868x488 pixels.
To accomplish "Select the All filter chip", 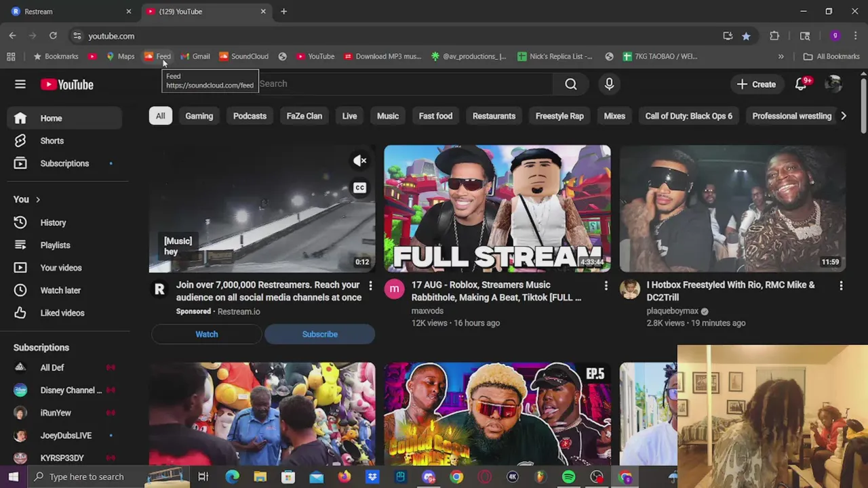I will pos(160,116).
